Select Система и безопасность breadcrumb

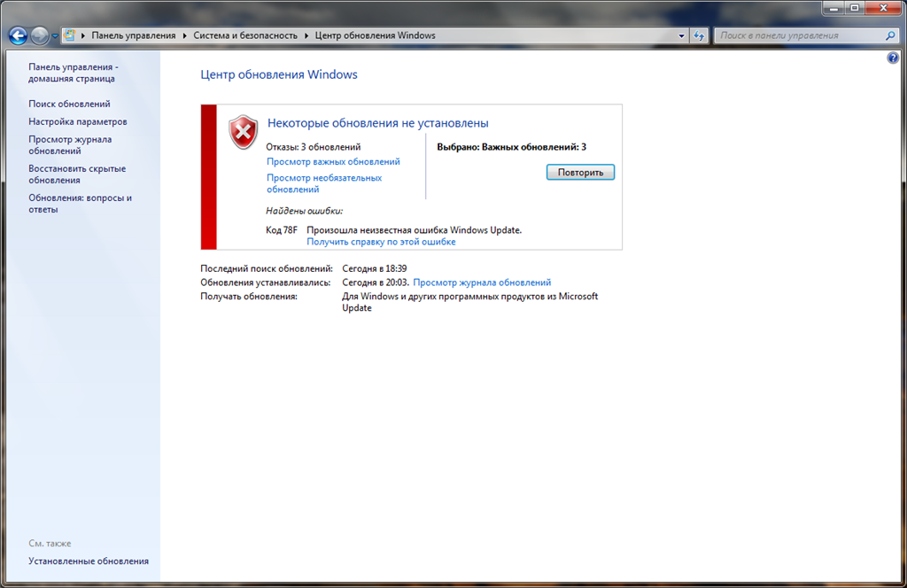245,35
